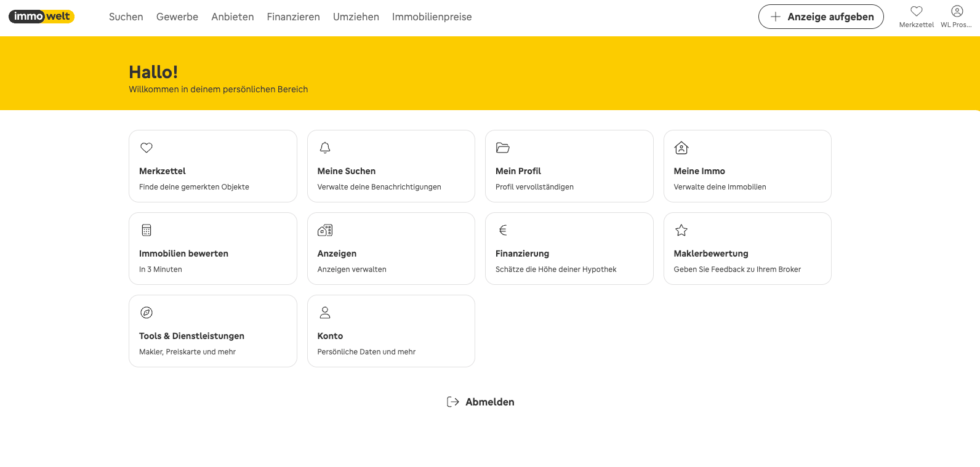
Task: Open the Immobilienpreise menu
Action: (432, 17)
